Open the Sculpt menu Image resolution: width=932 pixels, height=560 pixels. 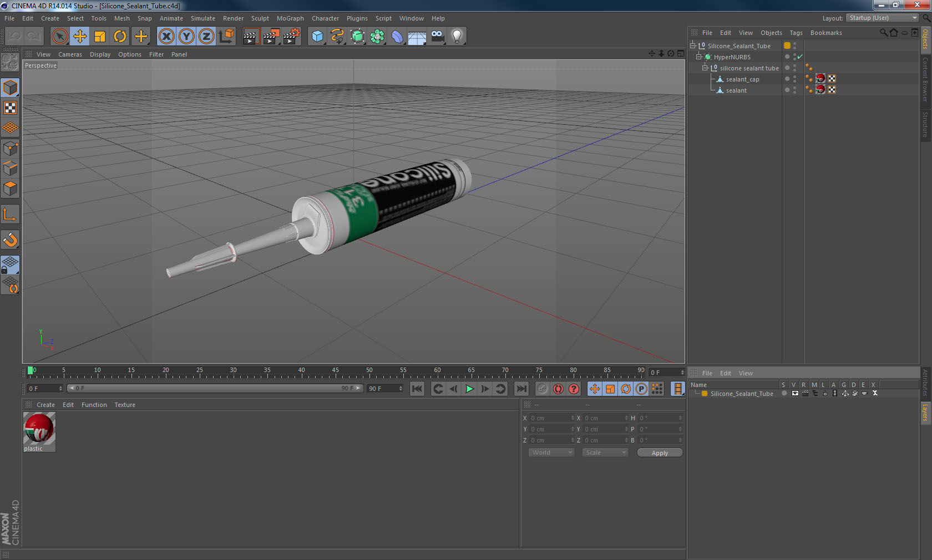pos(260,18)
